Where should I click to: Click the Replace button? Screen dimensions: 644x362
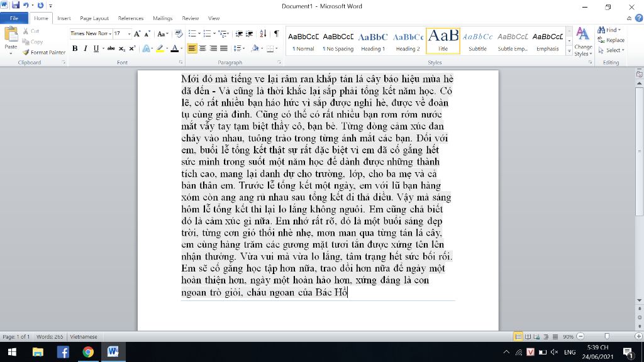[x=611, y=40]
